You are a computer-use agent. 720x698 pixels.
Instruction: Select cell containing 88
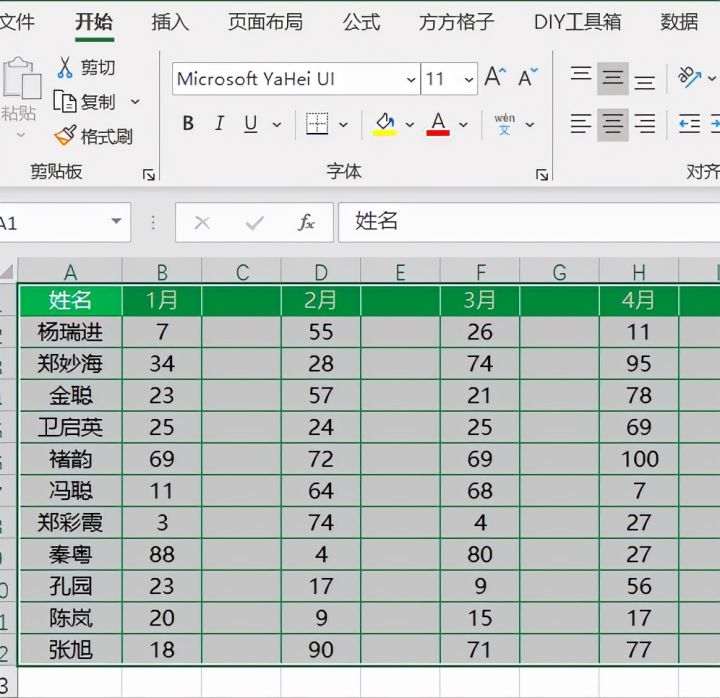[x=162, y=554]
